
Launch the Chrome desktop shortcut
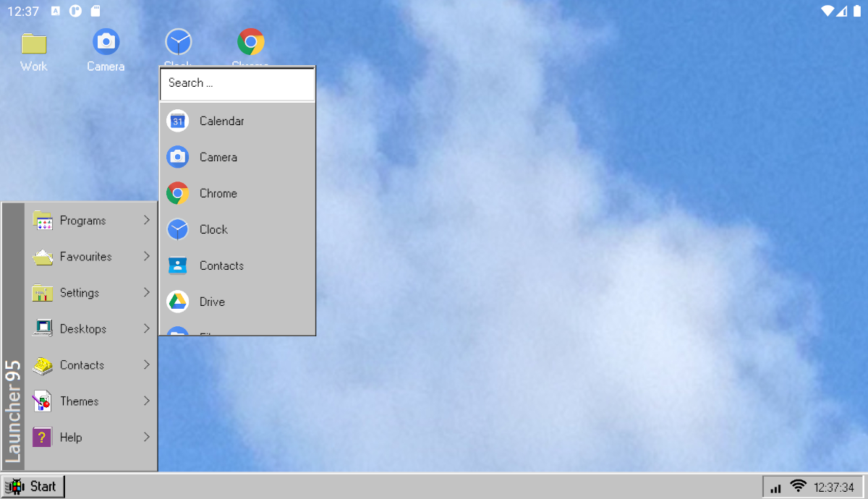(250, 42)
